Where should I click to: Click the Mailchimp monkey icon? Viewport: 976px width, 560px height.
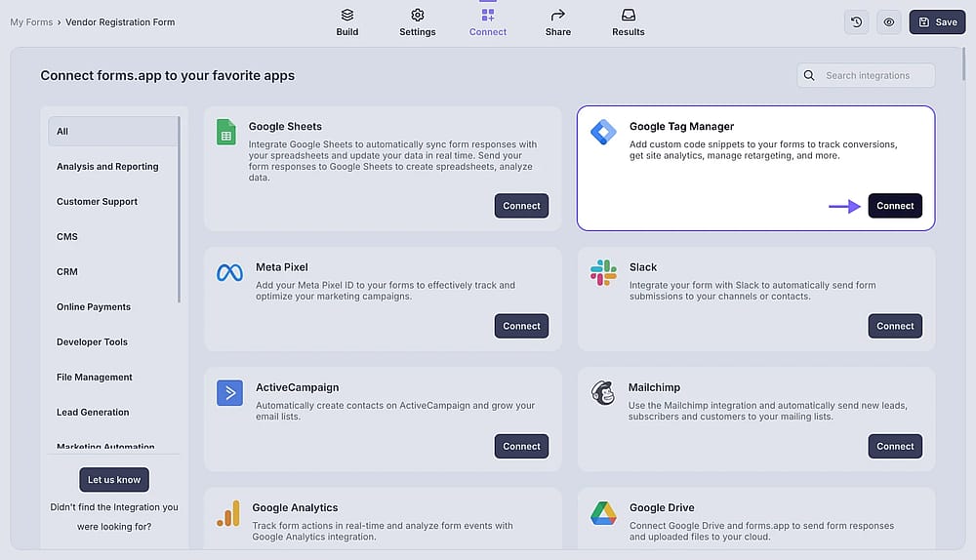(602, 392)
